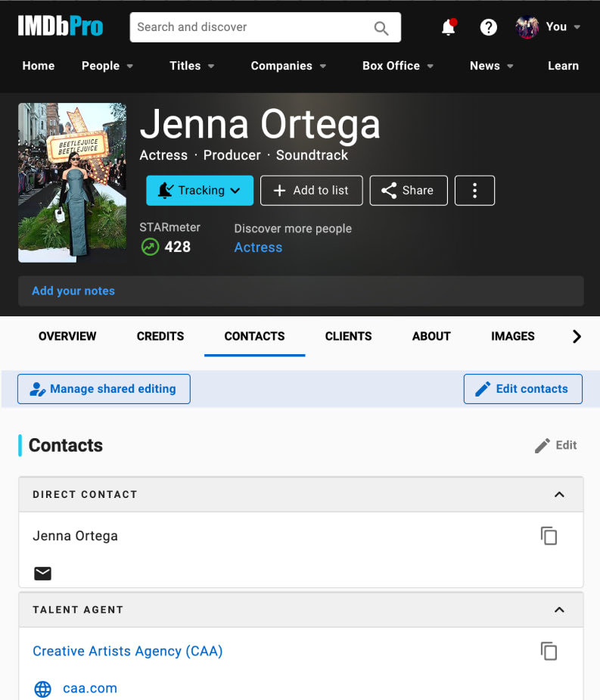
Task: Click the Jenna Ortega profile photo
Action: coord(73,182)
